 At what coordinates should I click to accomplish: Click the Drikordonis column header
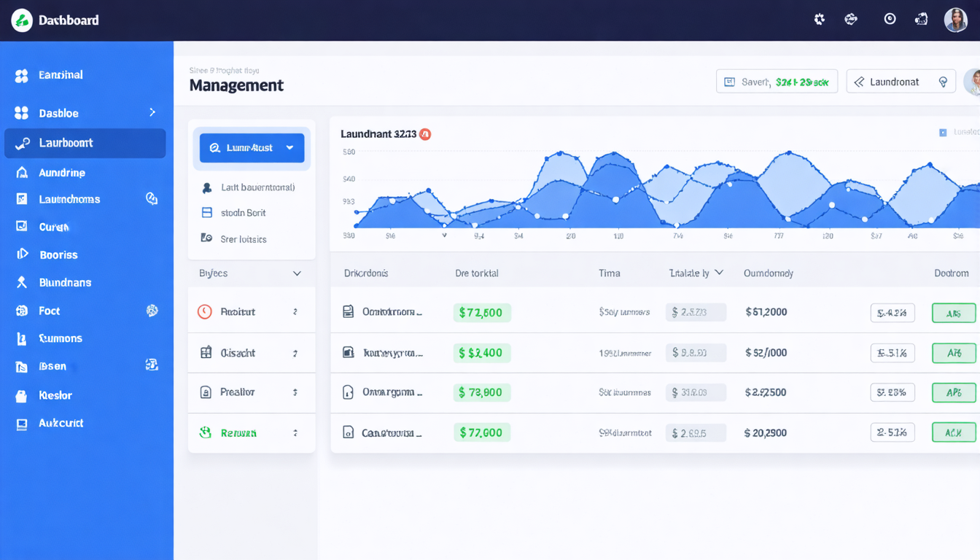tap(366, 273)
